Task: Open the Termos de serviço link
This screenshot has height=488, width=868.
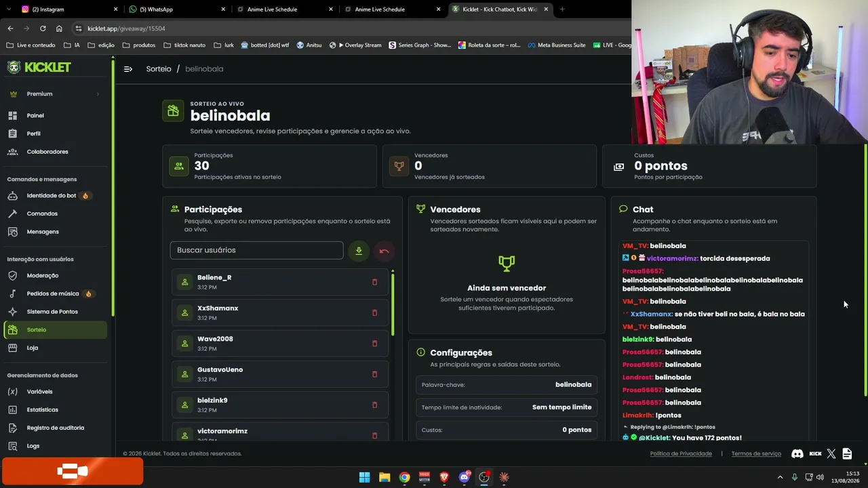Action: [756, 453]
